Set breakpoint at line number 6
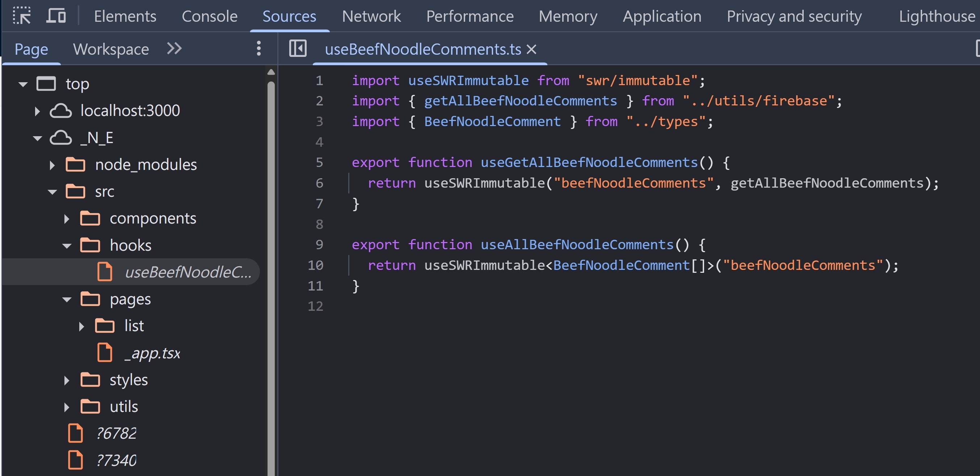980x476 pixels. click(319, 183)
